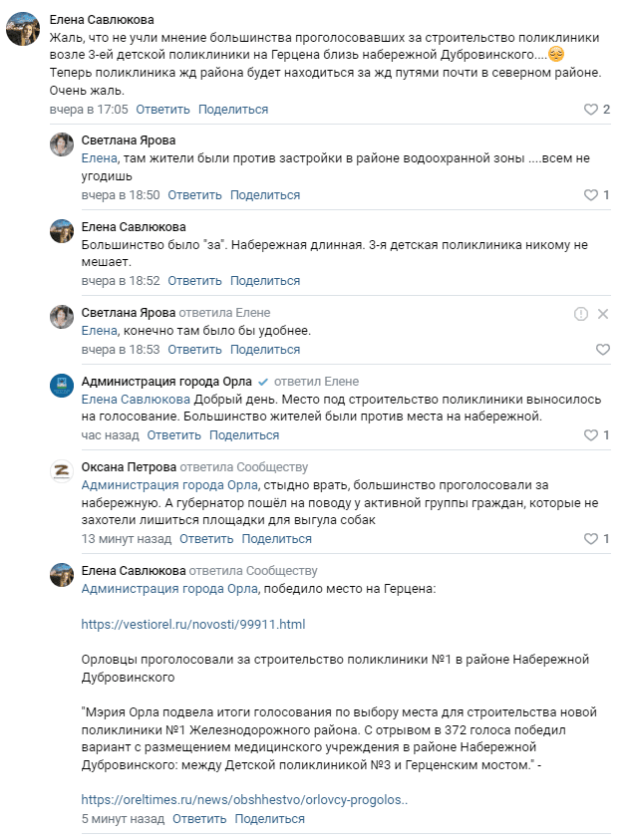Open Оксана Петрова's avatar with Z logo
Viewport: 629px width, 840px height.
pyautogui.click(x=62, y=471)
